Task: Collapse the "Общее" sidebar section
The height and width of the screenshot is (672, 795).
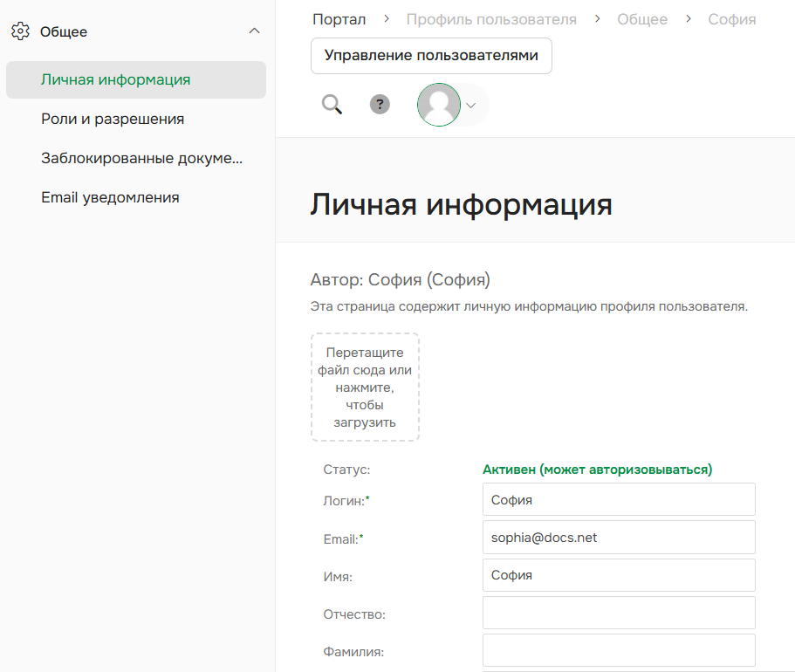Action: 253,30
